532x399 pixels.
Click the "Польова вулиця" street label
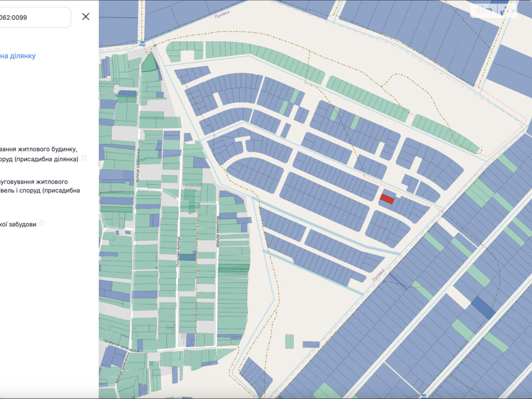178,251
